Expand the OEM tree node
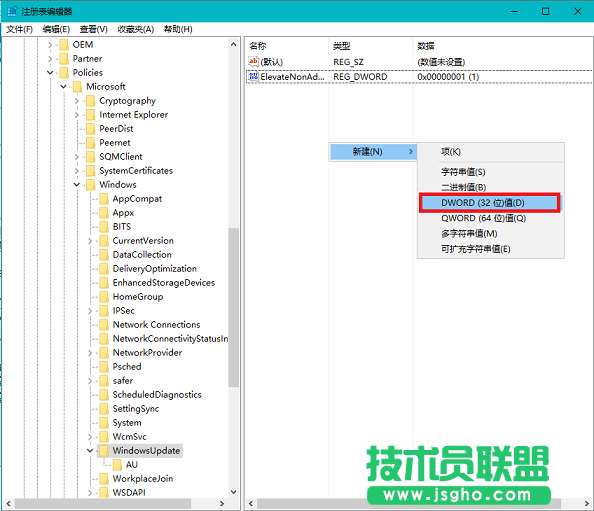Viewport: 594px width, 511px height. (x=50, y=45)
